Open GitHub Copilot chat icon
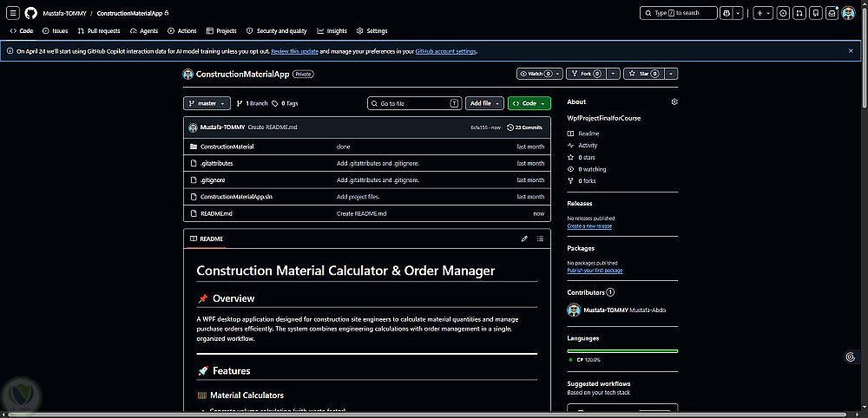This screenshot has width=868, height=418. 727,13
